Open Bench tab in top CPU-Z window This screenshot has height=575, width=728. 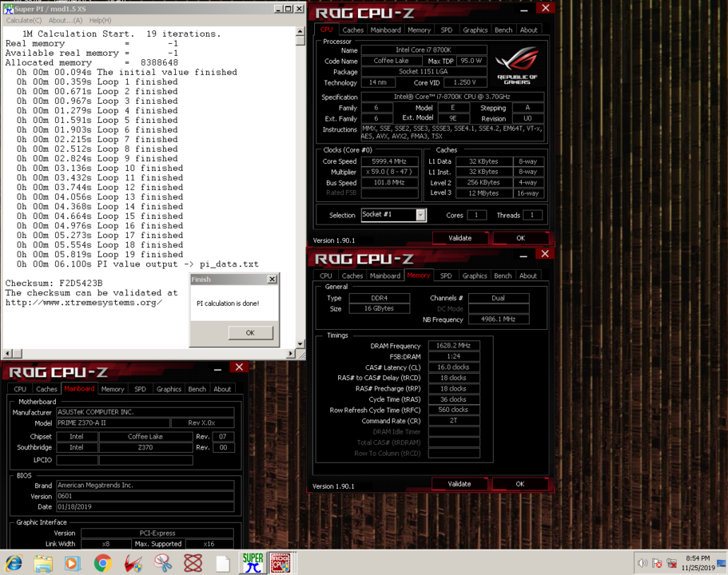503,30
